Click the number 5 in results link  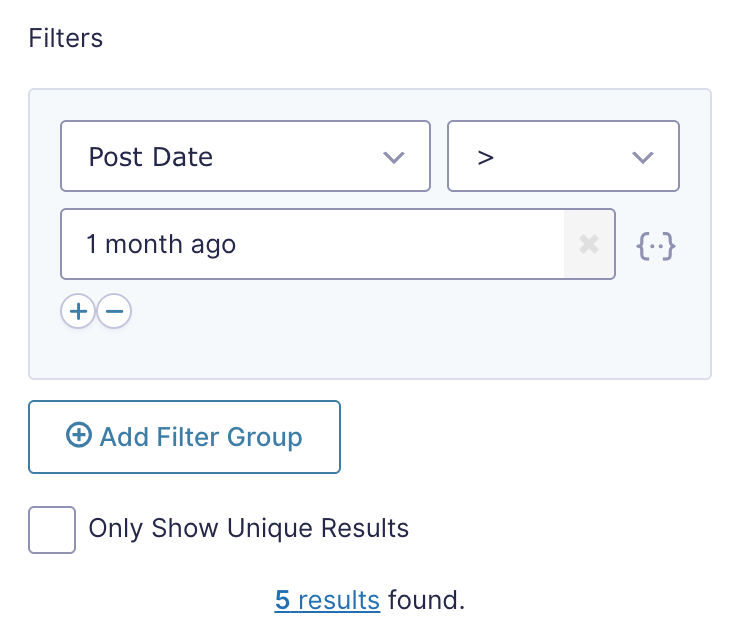282,600
